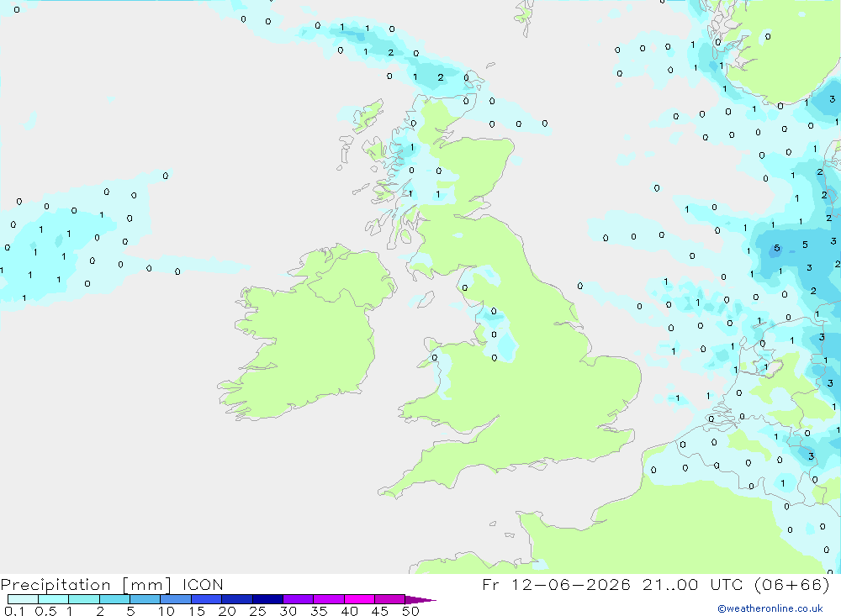Click the 40–45 mm magenta legend swatch
The image size is (841, 616).
pyautogui.click(x=359, y=599)
